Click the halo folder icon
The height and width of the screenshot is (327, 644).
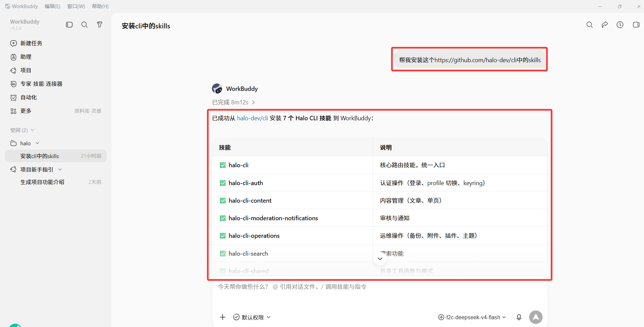coord(14,143)
